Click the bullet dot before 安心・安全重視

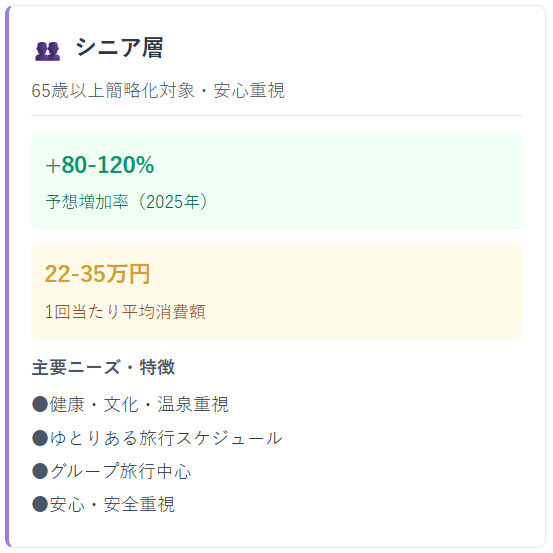point(40,504)
